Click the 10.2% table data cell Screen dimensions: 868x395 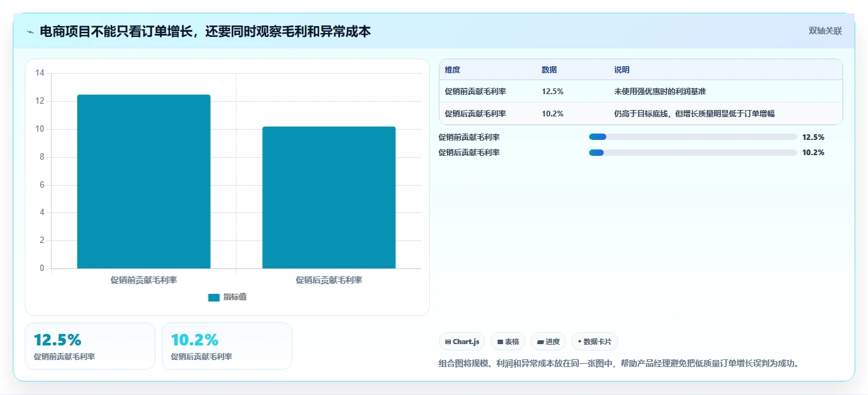[553, 114]
